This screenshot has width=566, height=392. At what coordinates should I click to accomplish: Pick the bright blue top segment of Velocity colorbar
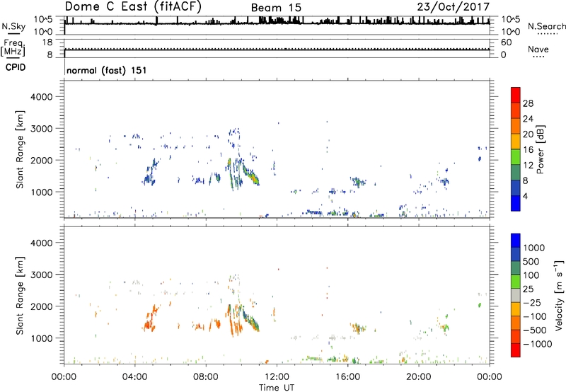(516, 241)
